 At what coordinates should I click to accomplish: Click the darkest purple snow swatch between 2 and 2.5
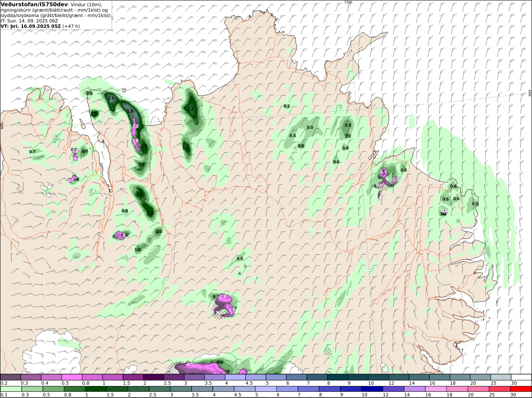153,377
